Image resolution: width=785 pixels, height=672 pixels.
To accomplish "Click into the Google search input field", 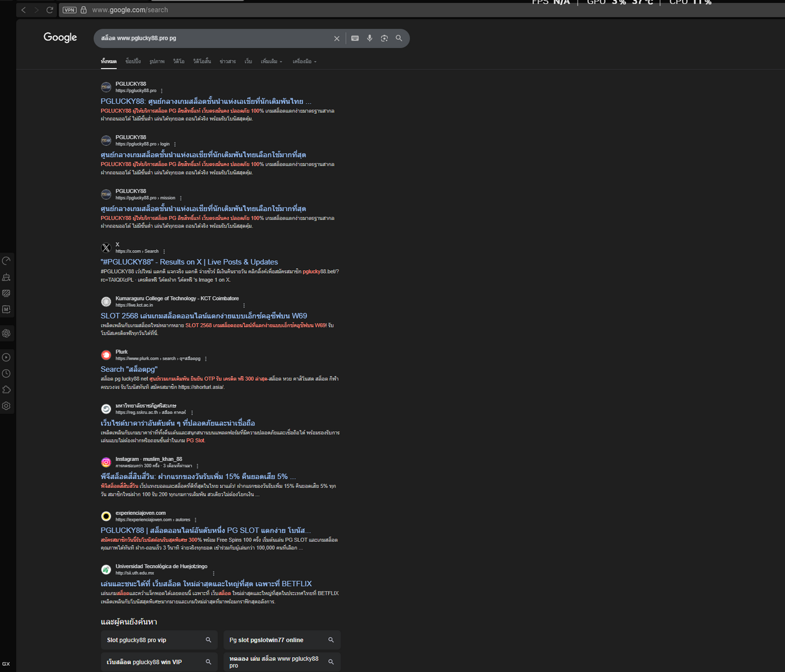I will pos(215,39).
